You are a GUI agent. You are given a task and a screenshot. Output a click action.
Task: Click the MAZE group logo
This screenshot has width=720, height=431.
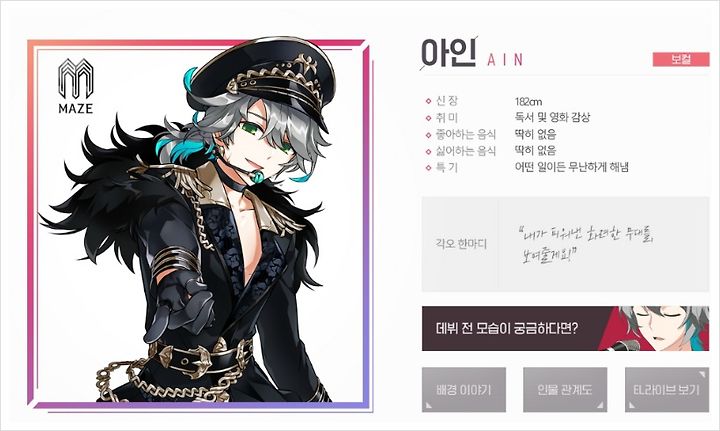(76, 86)
